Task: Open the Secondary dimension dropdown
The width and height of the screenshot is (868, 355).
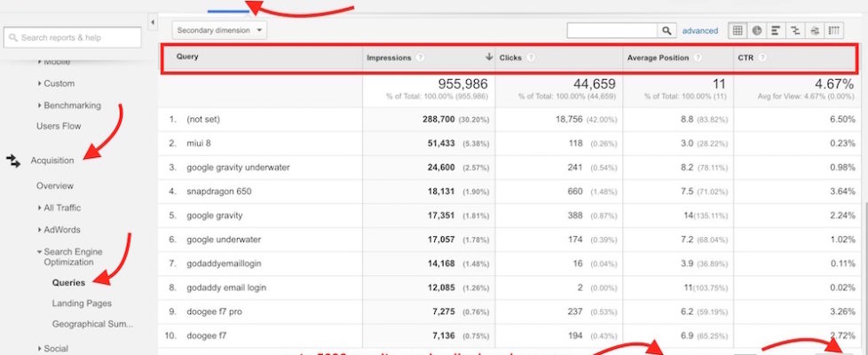Action: (x=219, y=30)
